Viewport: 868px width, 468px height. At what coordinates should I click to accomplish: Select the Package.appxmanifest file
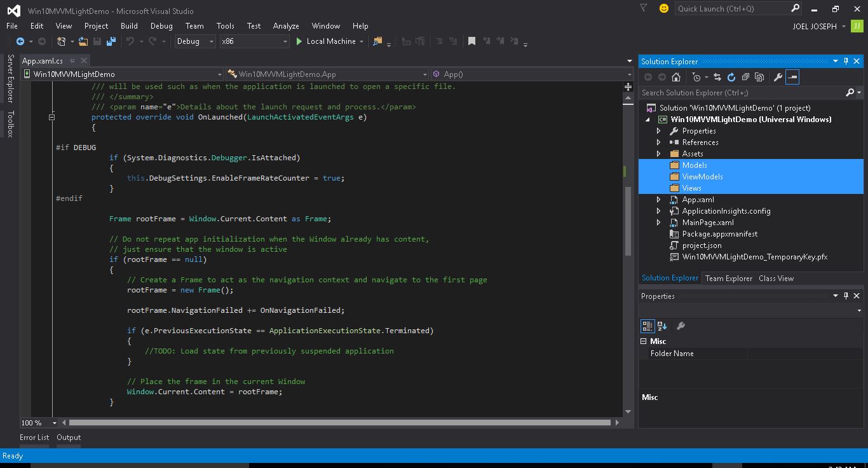click(x=719, y=234)
